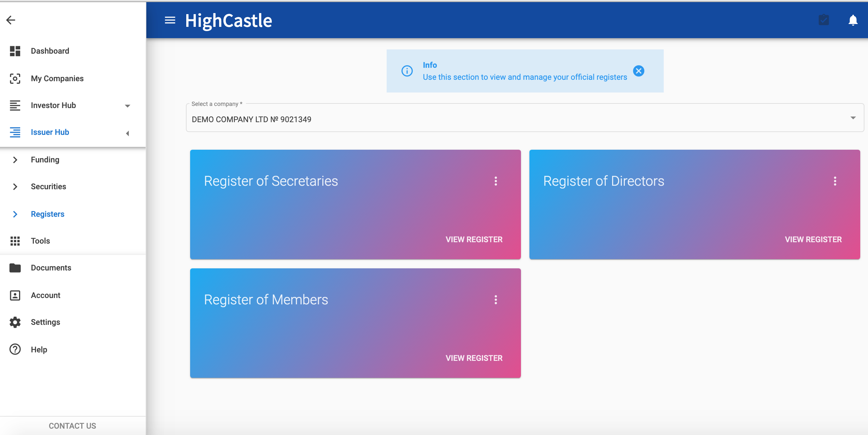Expand the Investor Hub dropdown arrow
This screenshot has height=435, width=868.
point(128,106)
